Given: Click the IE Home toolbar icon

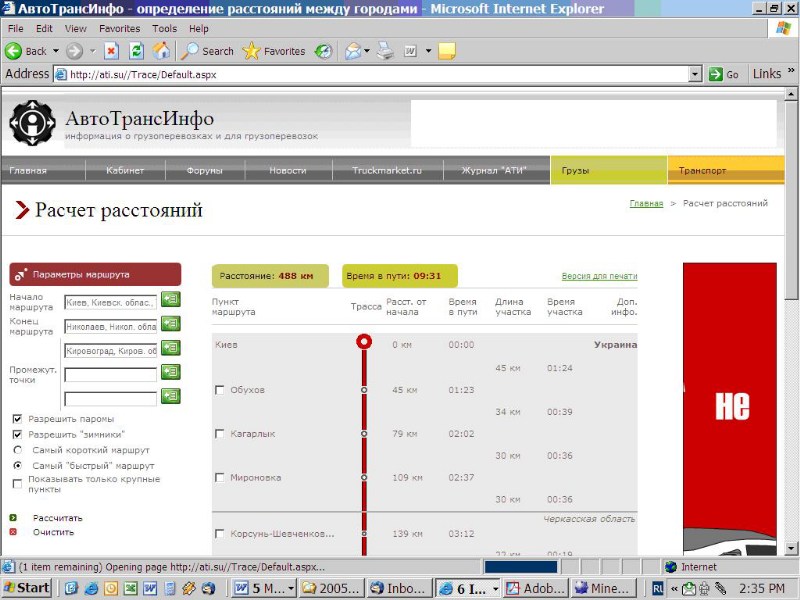Looking at the screenshot, I should point(161,51).
